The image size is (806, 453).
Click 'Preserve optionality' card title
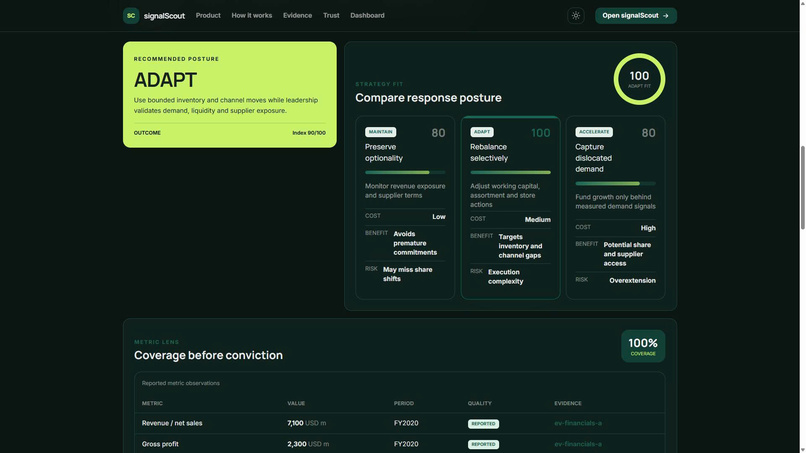tap(384, 153)
